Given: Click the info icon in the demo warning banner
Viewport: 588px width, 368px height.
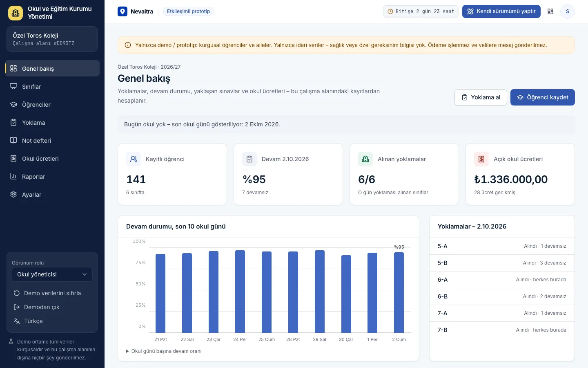Looking at the screenshot, I should 128,45.
